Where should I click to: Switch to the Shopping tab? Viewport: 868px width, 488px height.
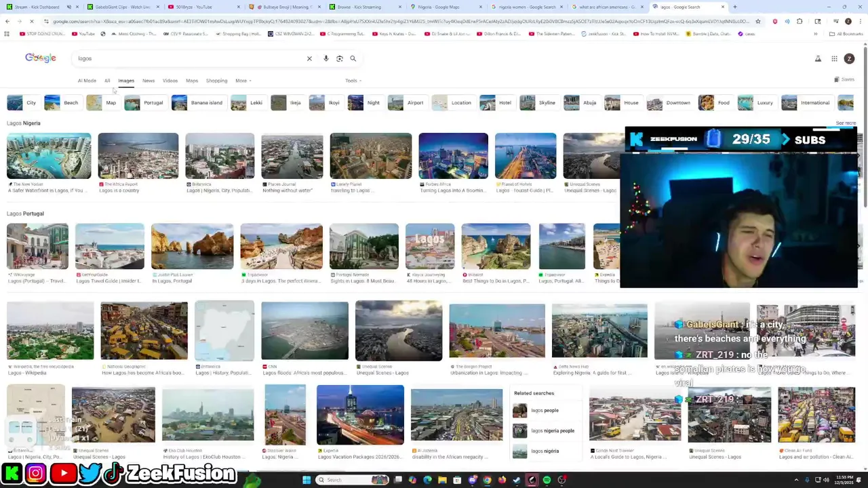[x=217, y=81]
